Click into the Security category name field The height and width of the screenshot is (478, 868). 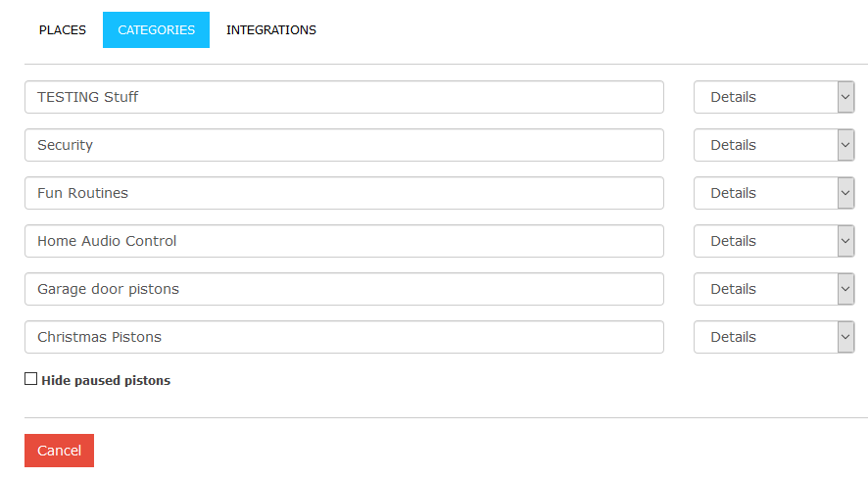point(344,145)
